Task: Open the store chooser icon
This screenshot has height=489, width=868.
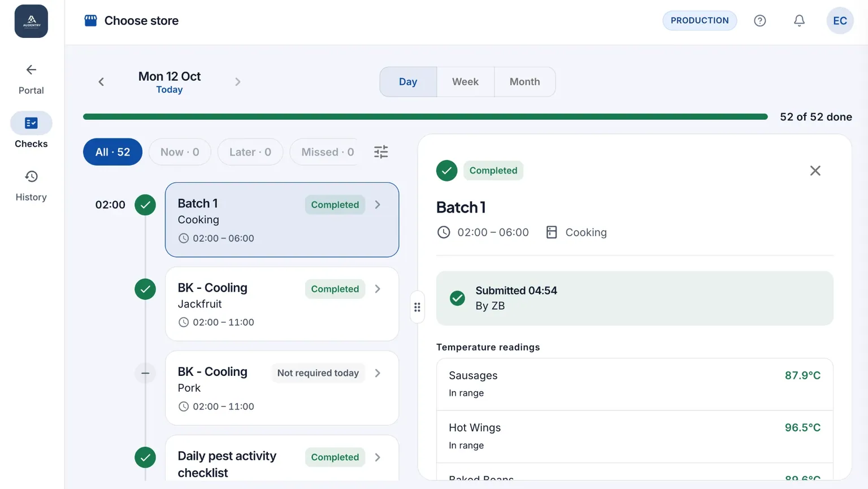Action: tap(90, 21)
